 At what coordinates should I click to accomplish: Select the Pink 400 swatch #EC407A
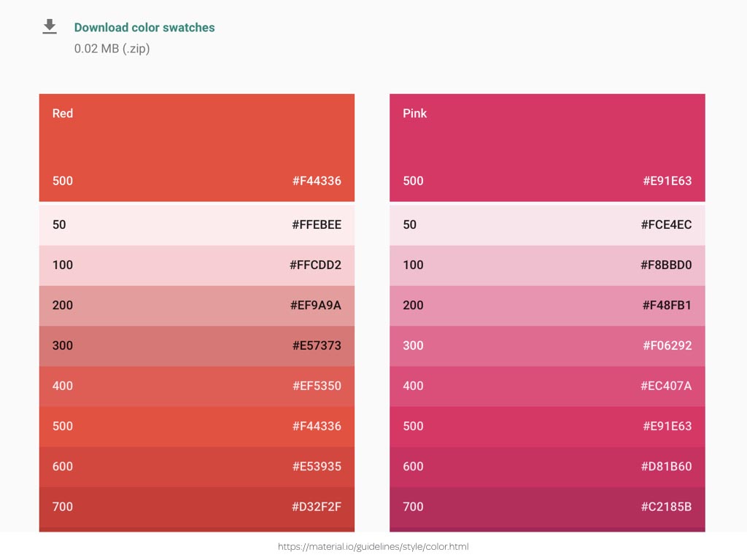pos(547,386)
